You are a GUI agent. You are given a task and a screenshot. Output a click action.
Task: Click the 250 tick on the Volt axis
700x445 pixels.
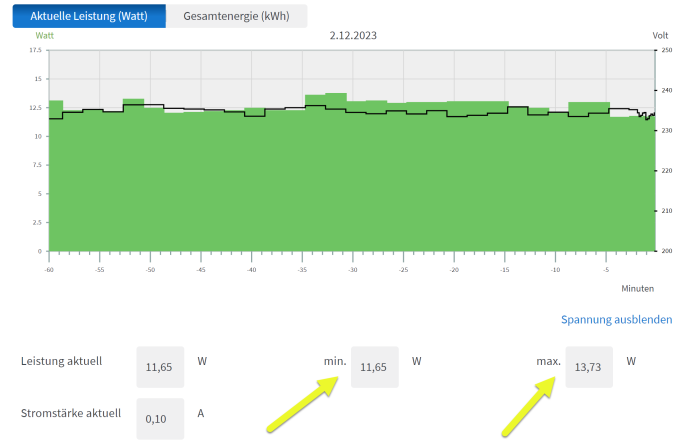point(666,51)
